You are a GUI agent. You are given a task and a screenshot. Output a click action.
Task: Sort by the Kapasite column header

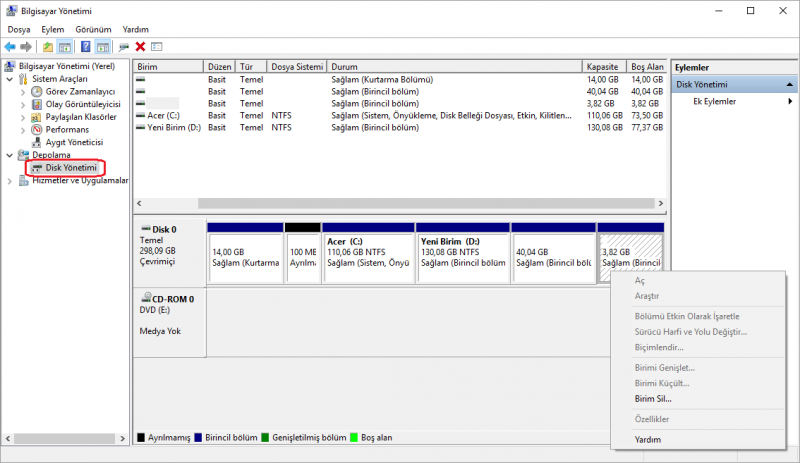[604, 67]
